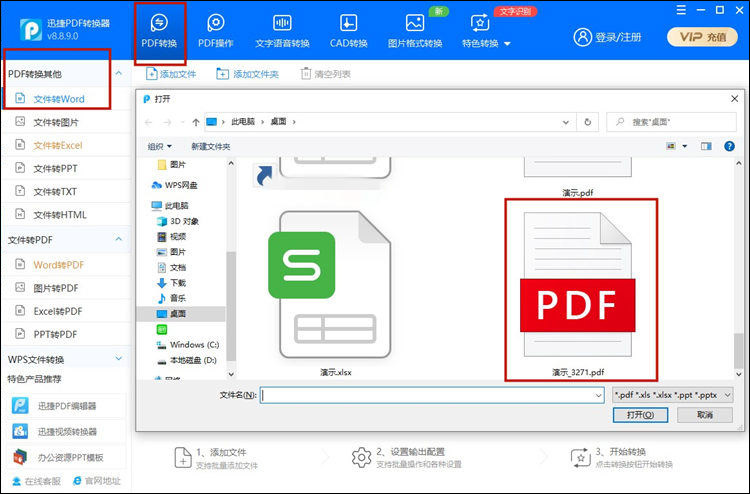This screenshot has height=494, width=750.
Task: Click the 取消 button
Action: point(705,415)
